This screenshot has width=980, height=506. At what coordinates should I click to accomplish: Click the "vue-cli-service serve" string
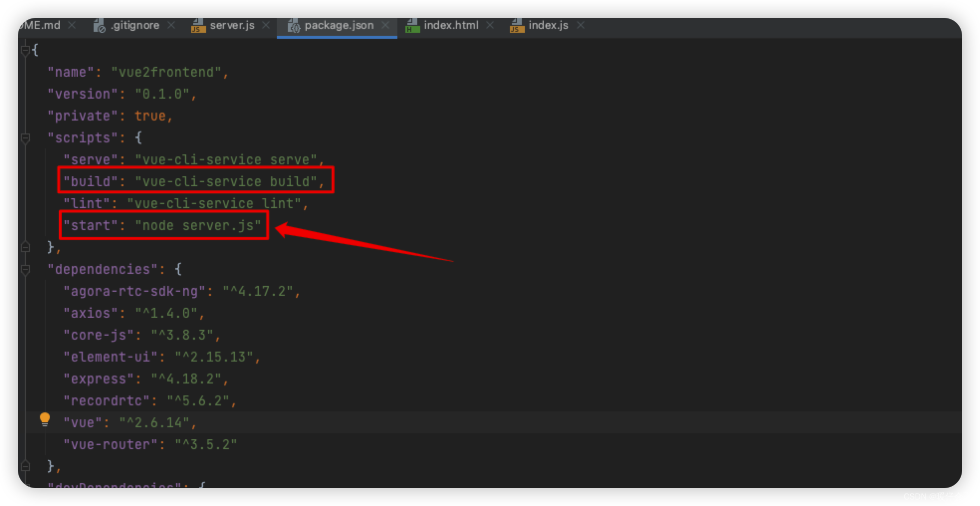226,160
